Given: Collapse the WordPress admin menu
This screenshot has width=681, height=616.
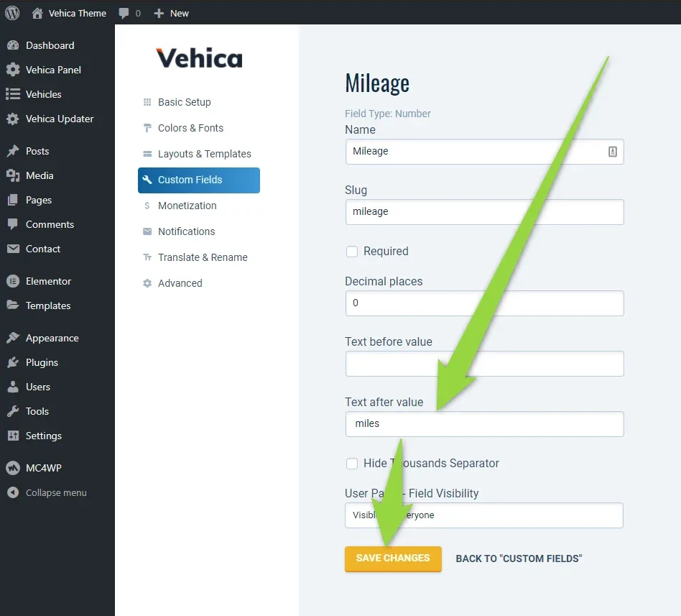Looking at the screenshot, I should click(57, 492).
